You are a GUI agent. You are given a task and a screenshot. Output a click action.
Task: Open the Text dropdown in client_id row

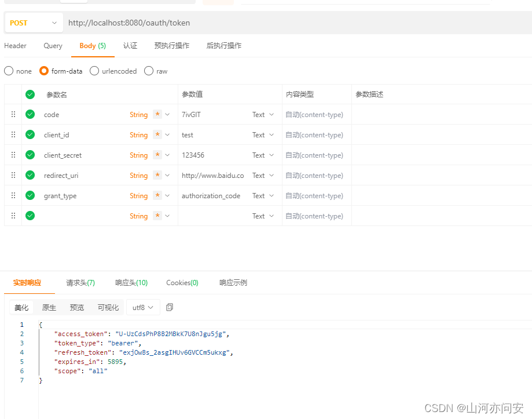[x=263, y=135]
